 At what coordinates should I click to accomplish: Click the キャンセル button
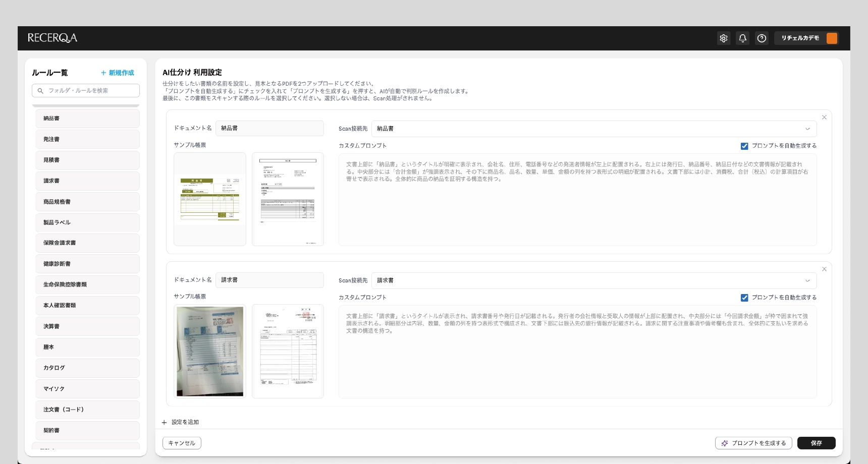tap(182, 443)
